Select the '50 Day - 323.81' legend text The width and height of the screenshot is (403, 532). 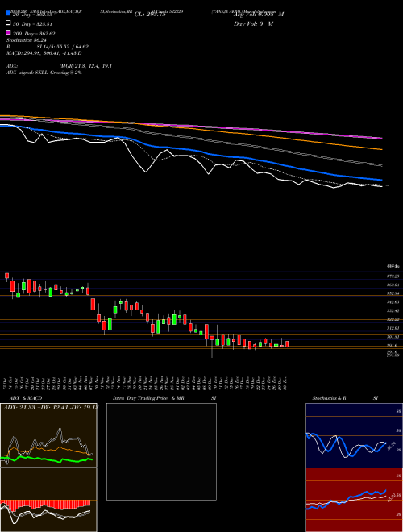[32, 24]
